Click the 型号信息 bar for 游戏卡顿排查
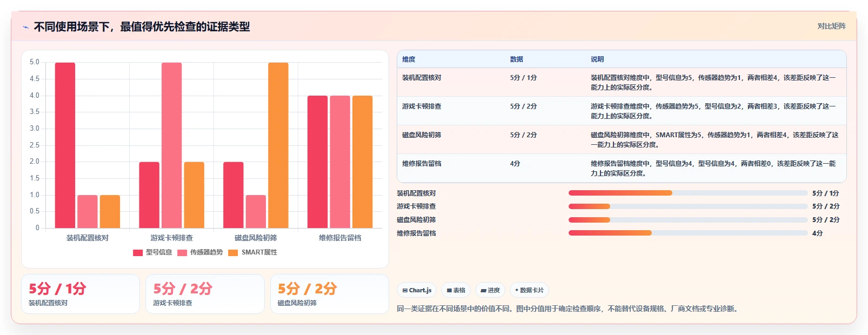The height and width of the screenshot is (335, 868). click(149, 195)
